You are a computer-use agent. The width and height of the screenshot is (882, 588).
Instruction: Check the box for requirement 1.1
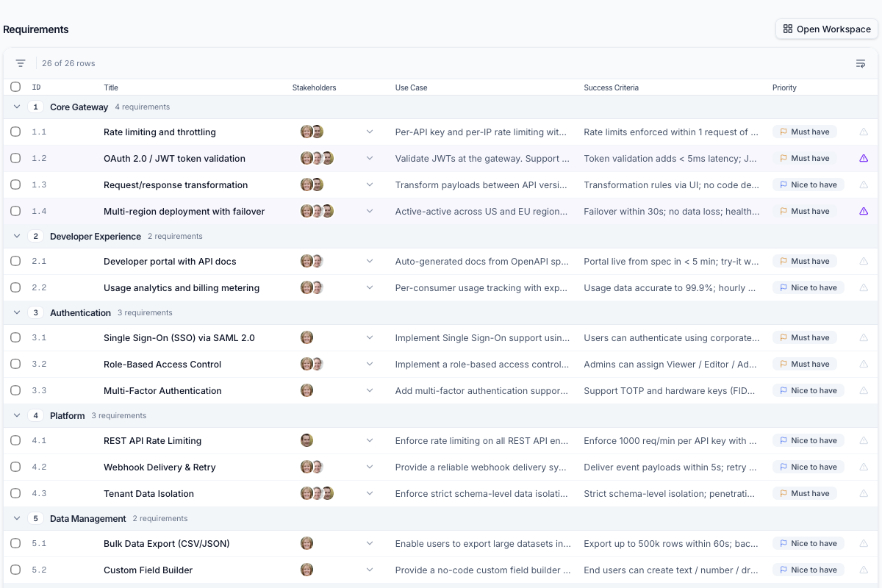15,132
